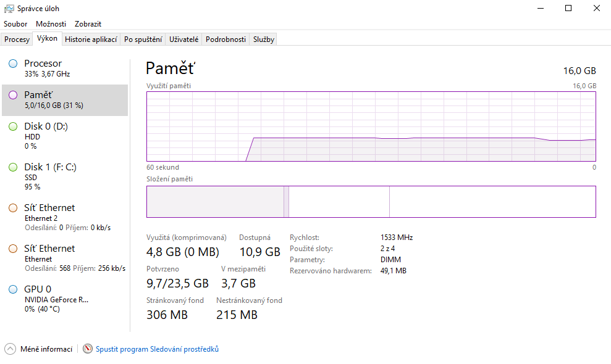Open the Zobrazit menu
This screenshot has width=611, height=364.
point(88,24)
